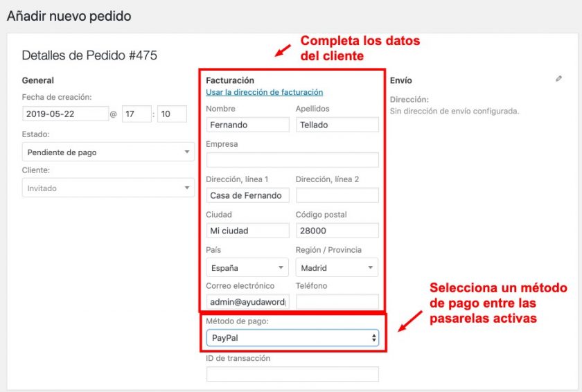Select the minutes field showing 10
This screenshot has width=582, height=392.
click(x=172, y=114)
